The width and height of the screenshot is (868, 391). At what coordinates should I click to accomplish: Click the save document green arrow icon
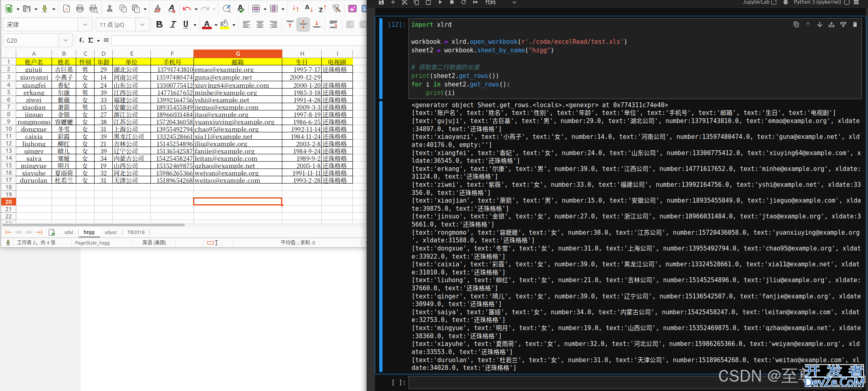45,9
